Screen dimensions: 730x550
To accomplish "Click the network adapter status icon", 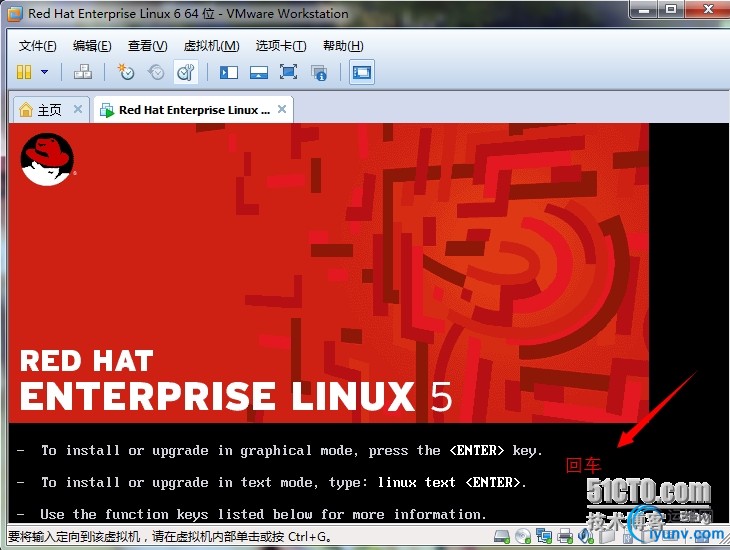I will [x=544, y=536].
